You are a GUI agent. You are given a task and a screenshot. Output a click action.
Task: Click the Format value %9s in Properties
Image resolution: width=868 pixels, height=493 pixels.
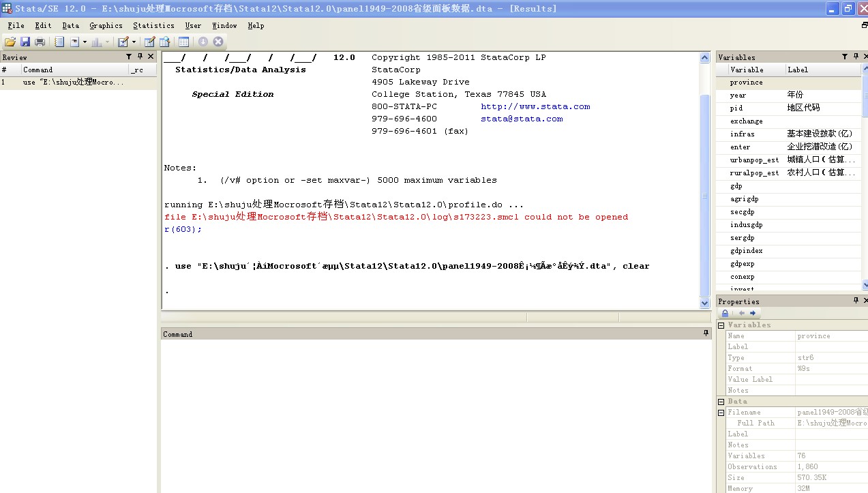pyautogui.click(x=803, y=369)
